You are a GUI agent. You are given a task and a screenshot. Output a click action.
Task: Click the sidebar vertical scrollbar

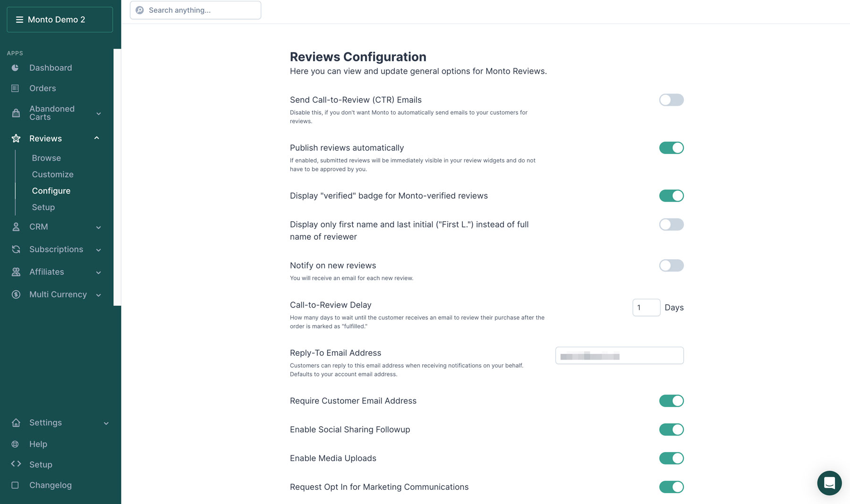coord(117,177)
